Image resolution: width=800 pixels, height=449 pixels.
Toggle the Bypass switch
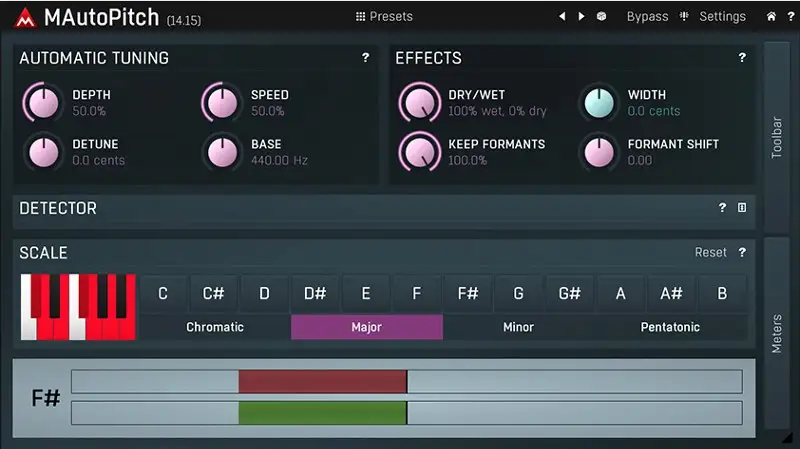click(647, 17)
